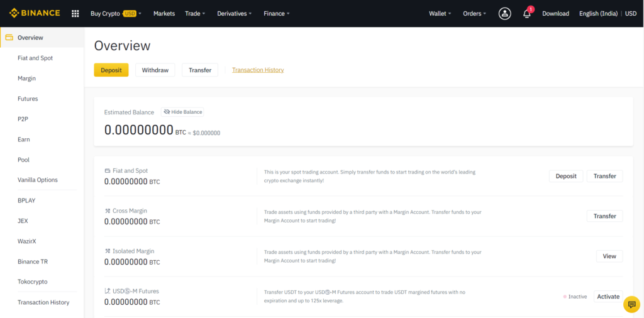Viewport: 644px width, 318px height.
Task: Expand the Orders dropdown menu
Action: point(474,14)
